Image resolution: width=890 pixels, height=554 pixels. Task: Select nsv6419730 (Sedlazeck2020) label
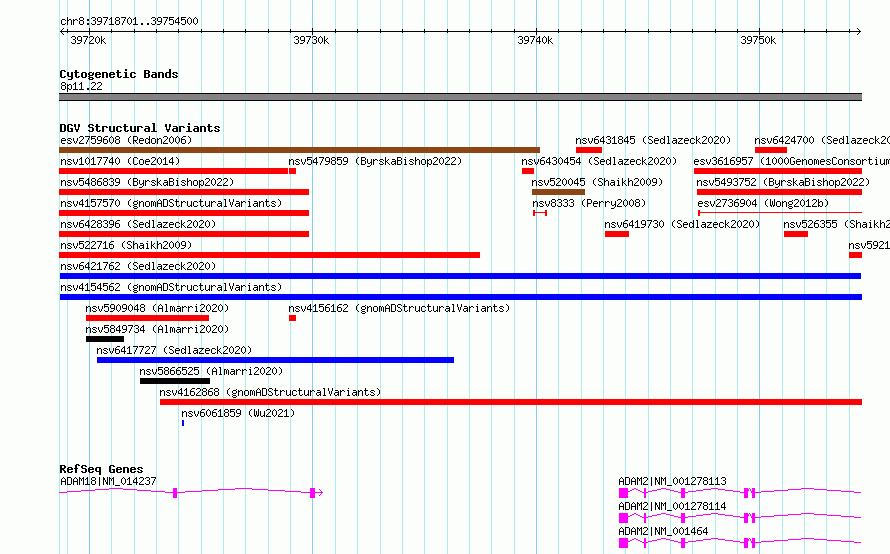pyautogui.click(x=682, y=224)
